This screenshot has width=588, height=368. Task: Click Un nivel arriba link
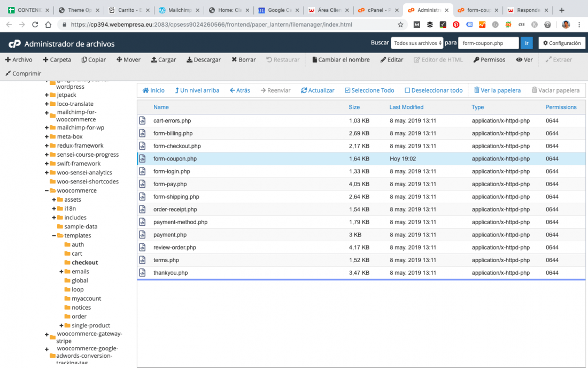(197, 90)
